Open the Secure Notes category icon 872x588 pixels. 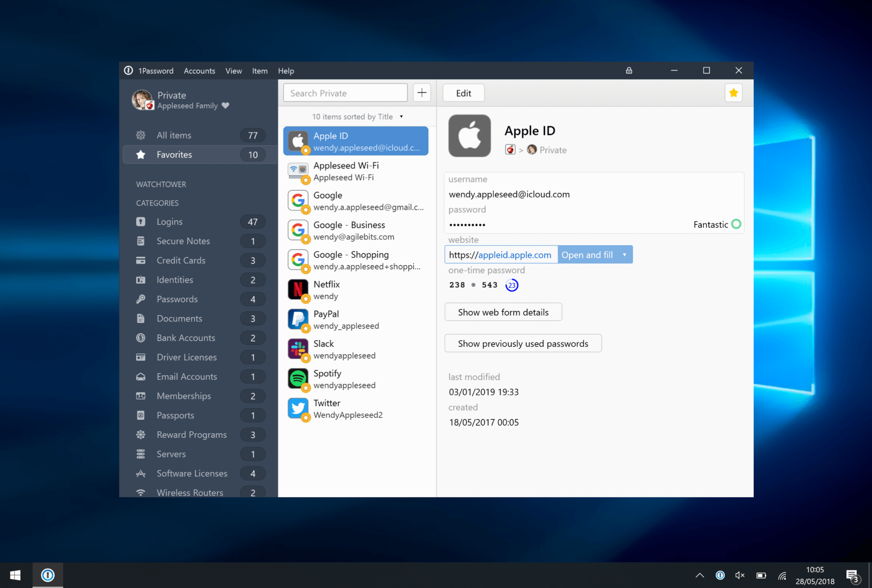point(141,241)
